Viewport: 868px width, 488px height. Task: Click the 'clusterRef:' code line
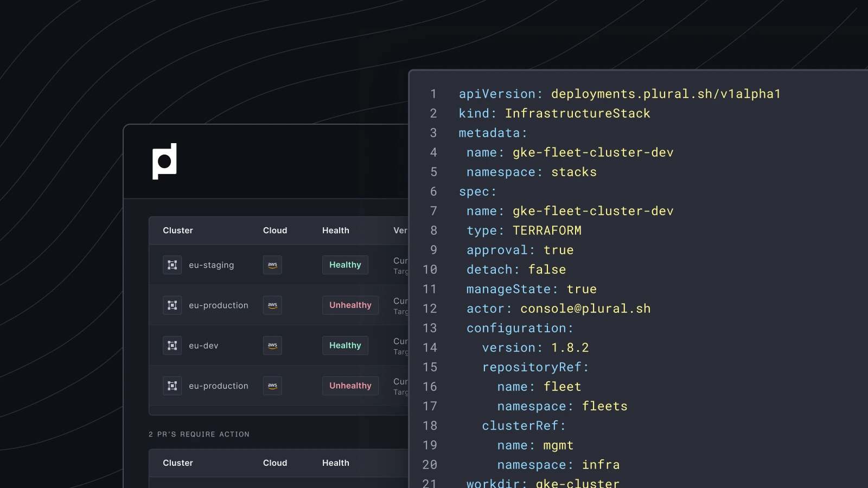pyautogui.click(x=524, y=426)
